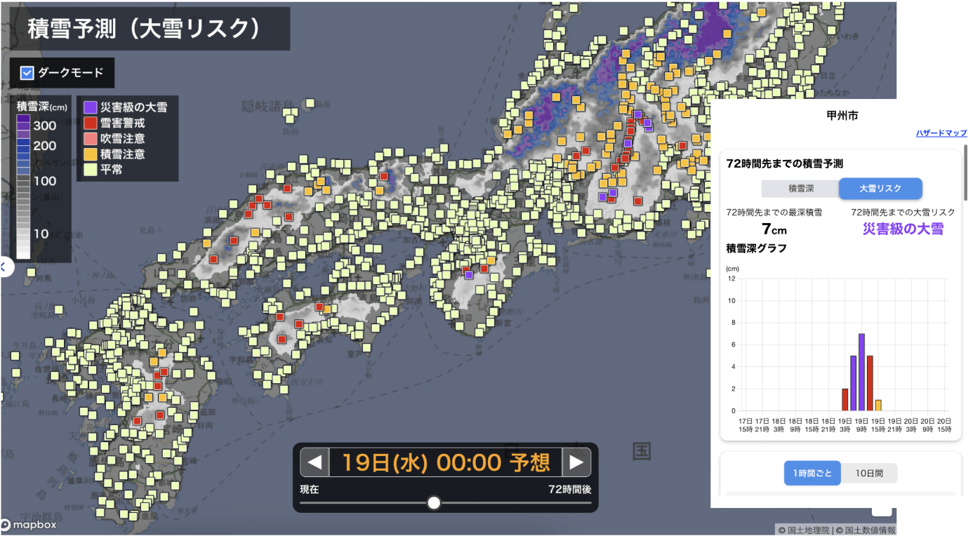Click tallest purple bar in snow graph

pos(861,372)
